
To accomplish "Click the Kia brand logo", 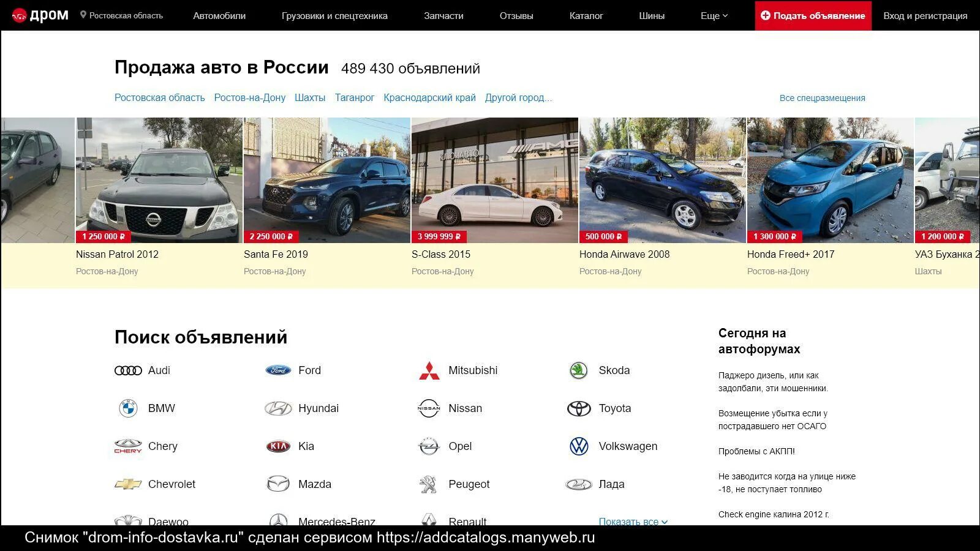I will click(x=278, y=446).
